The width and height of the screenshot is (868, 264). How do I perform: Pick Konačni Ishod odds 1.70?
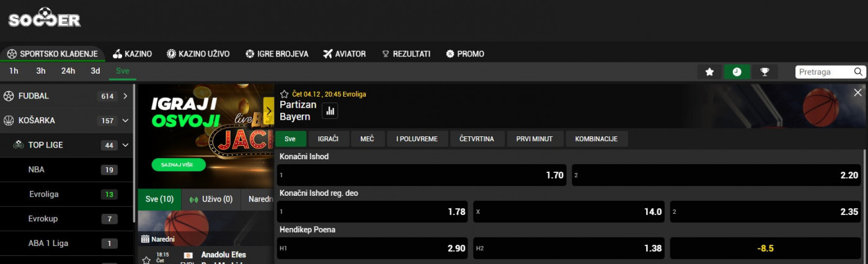click(422, 175)
